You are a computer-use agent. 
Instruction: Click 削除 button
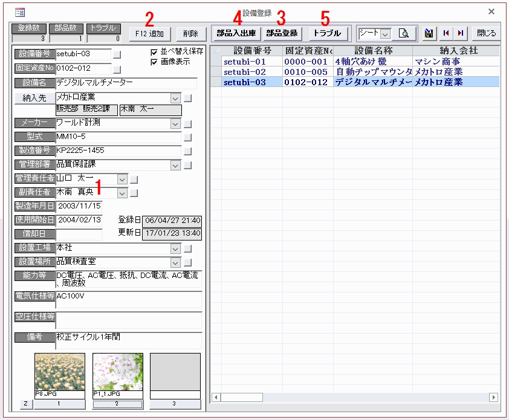click(x=190, y=34)
